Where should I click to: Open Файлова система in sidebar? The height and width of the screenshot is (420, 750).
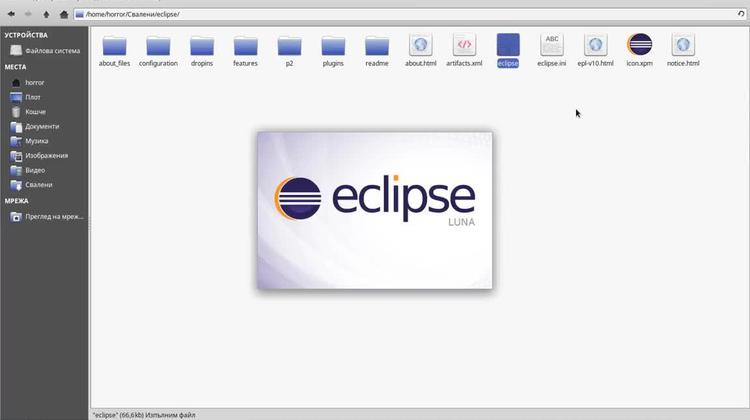[x=44, y=51]
